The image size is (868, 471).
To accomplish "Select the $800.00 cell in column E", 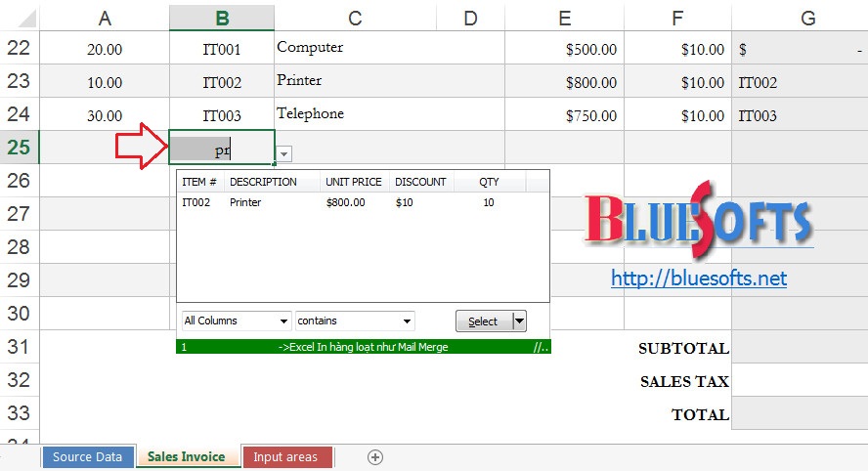I will tap(565, 82).
